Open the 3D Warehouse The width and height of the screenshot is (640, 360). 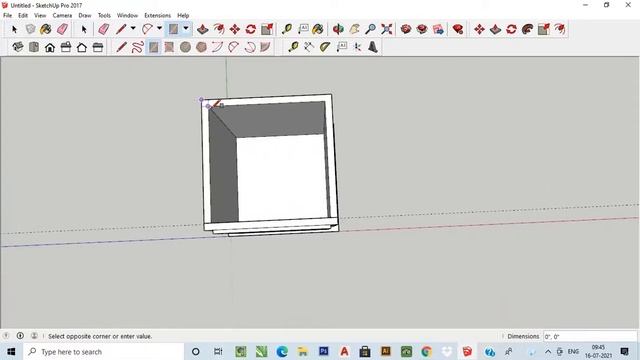pos(406,29)
